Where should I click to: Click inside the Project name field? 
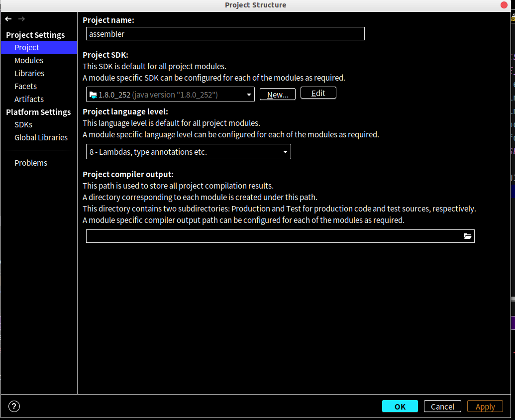pyautogui.click(x=224, y=34)
